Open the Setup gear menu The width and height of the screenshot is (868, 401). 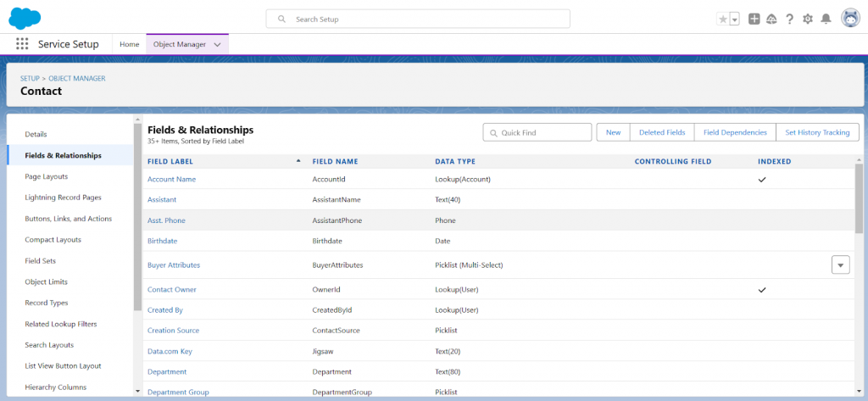(x=807, y=19)
